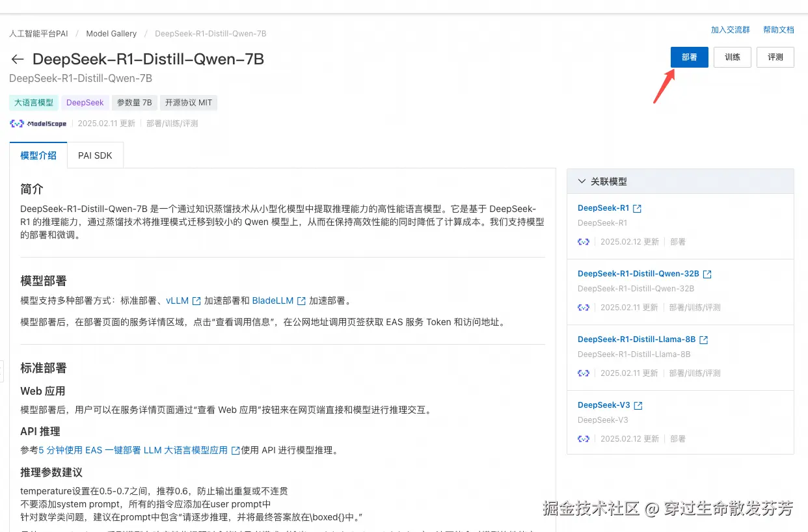
Task: Click the 2025.02.12 更新 date in the DeepSeek-V3 card
Action: (630, 439)
